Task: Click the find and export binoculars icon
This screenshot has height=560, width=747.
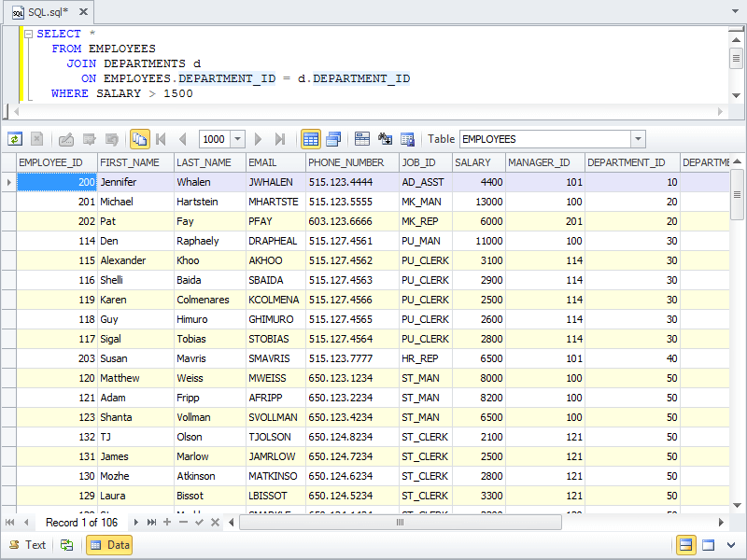Action: [385, 139]
